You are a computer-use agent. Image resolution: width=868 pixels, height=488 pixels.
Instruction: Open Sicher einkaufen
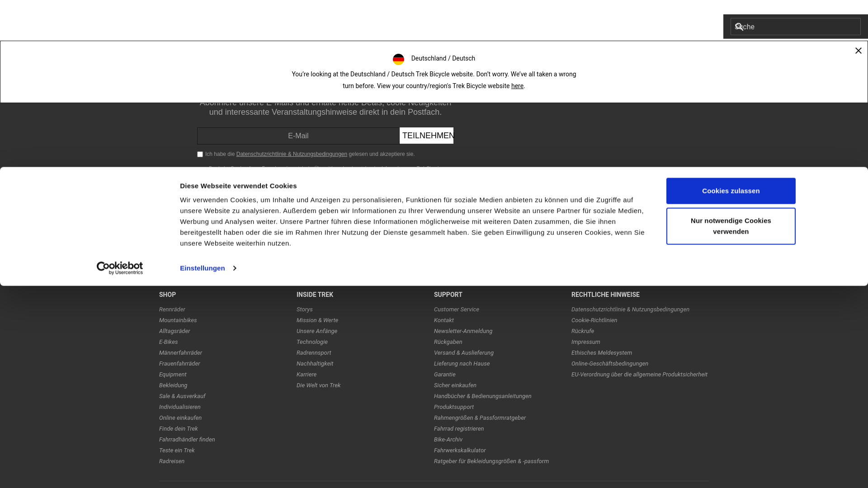[455, 385]
